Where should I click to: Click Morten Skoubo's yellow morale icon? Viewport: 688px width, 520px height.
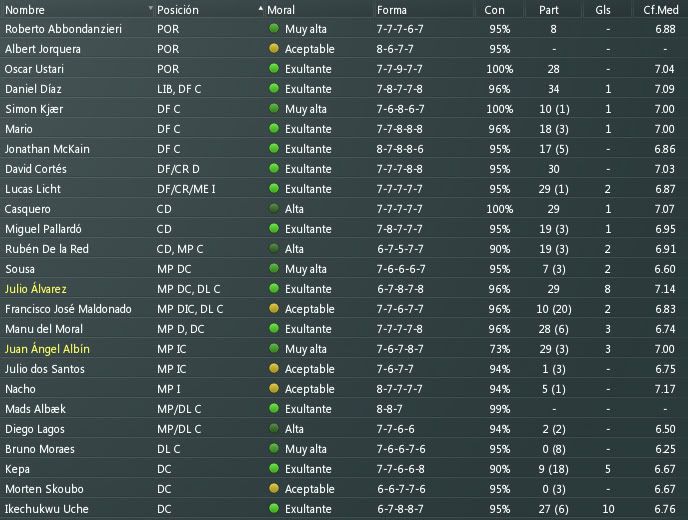[x=274, y=488]
